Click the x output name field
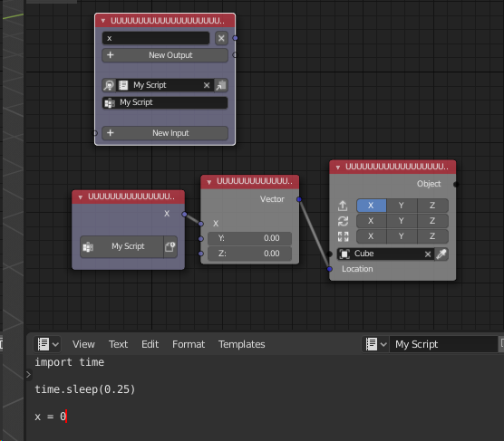The height and width of the screenshot is (441, 504). [156, 38]
